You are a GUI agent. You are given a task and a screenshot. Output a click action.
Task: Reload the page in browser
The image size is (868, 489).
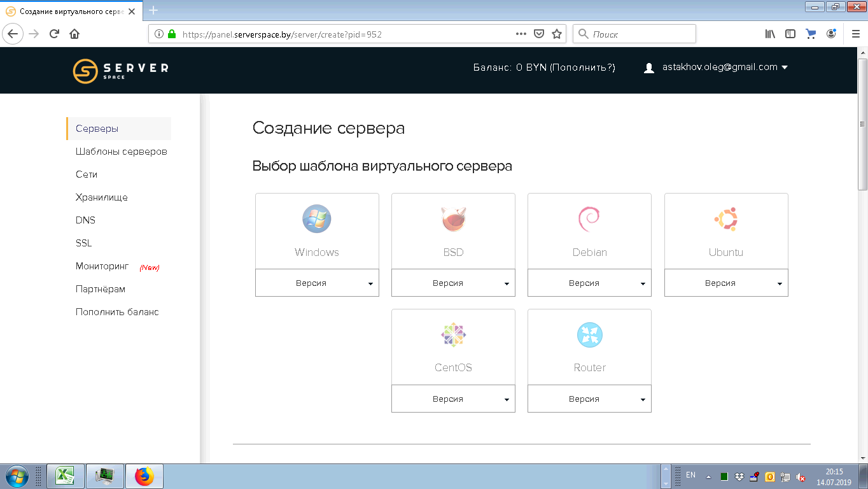[x=55, y=34]
